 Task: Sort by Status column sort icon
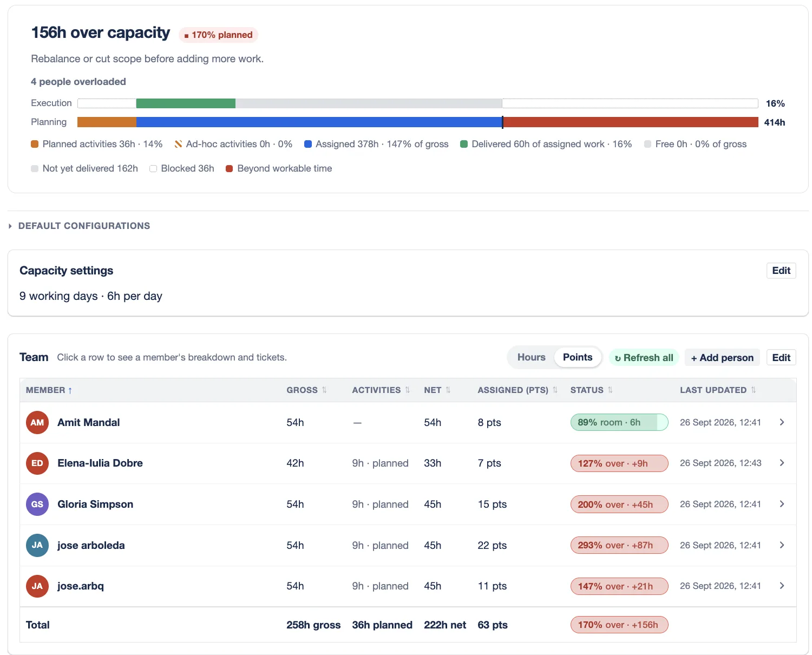[610, 390]
